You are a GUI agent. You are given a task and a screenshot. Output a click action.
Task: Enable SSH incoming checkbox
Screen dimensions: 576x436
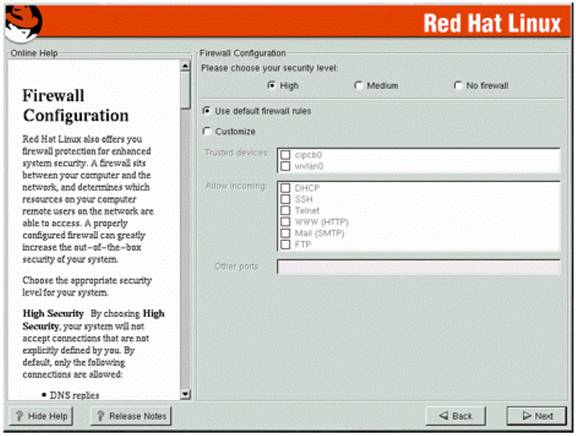point(285,199)
